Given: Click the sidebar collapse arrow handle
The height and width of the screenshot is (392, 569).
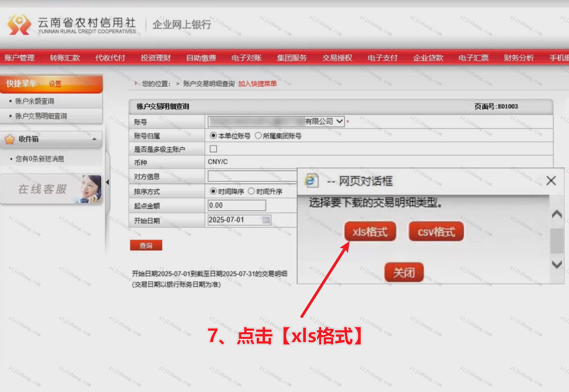Looking at the screenshot, I should [108, 182].
